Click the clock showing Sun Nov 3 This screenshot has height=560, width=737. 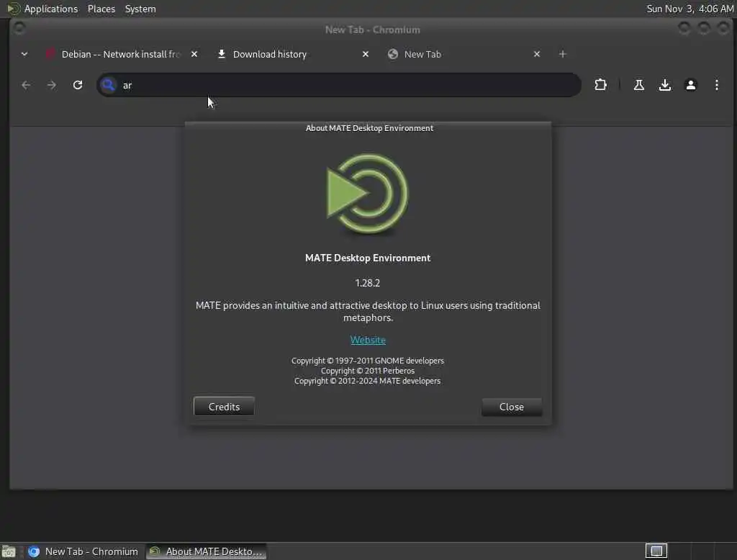(689, 9)
